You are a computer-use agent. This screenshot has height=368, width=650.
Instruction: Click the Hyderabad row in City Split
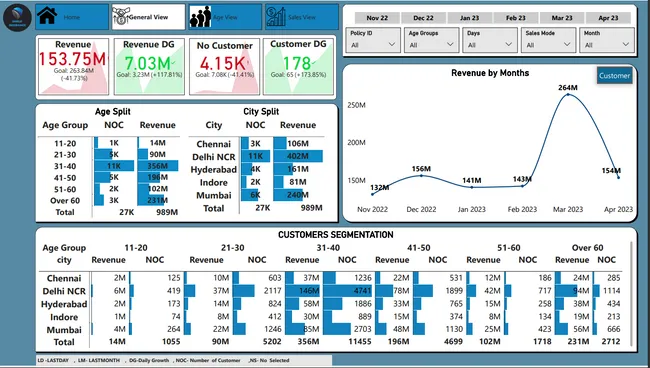(256, 169)
